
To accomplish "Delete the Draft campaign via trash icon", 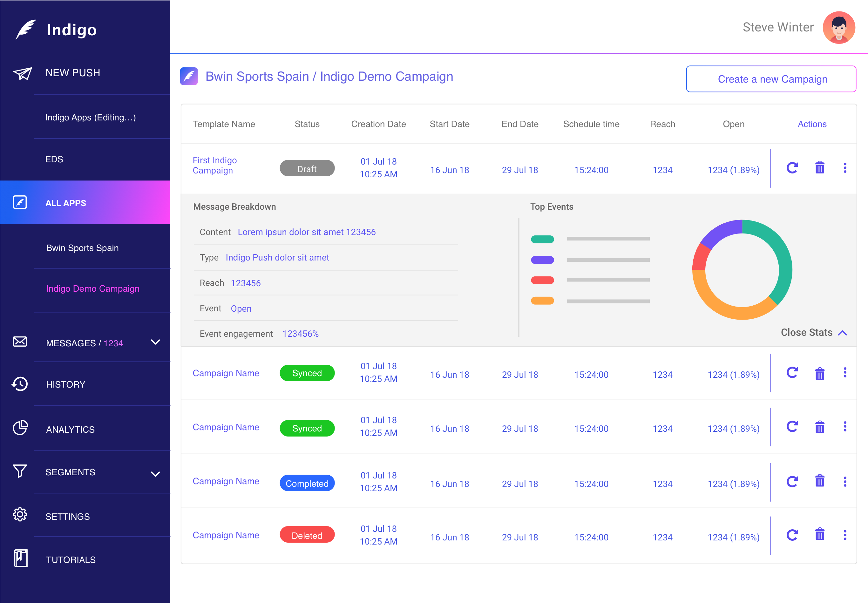I will tap(820, 168).
